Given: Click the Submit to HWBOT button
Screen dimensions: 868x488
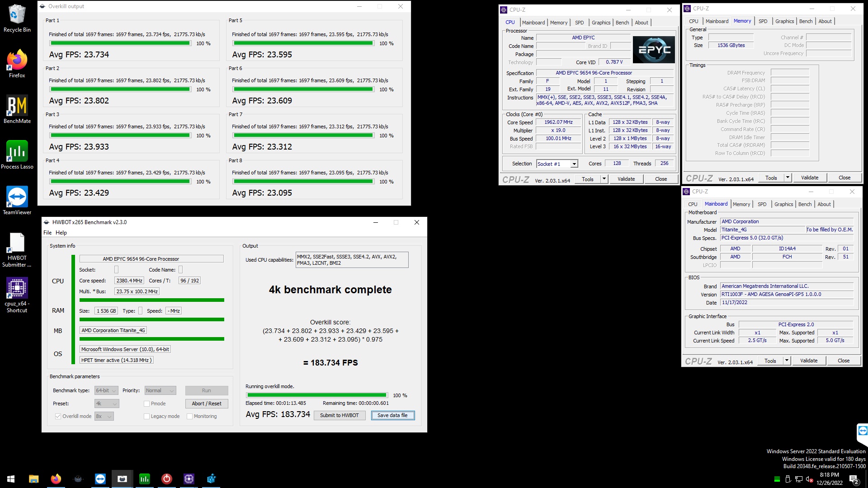Looking at the screenshot, I should pyautogui.click(x=340, y=415).
